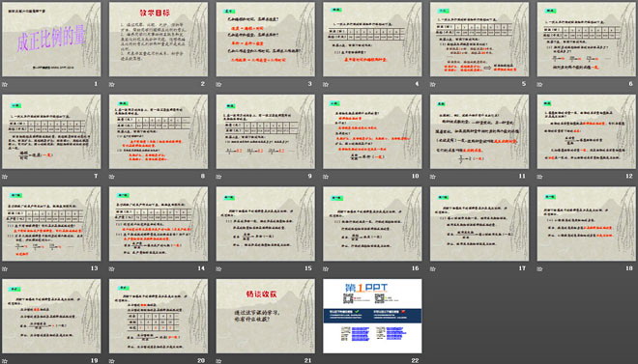This screenshot has height=364, width=638.
Task: Select slide 5 thumbnail
Action: point(479,40)
